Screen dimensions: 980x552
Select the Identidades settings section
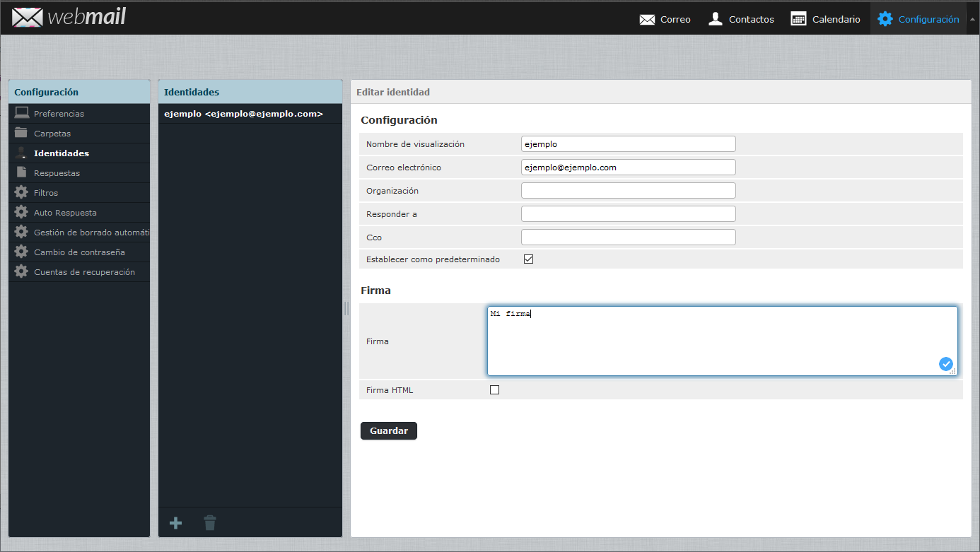[79, 153]
